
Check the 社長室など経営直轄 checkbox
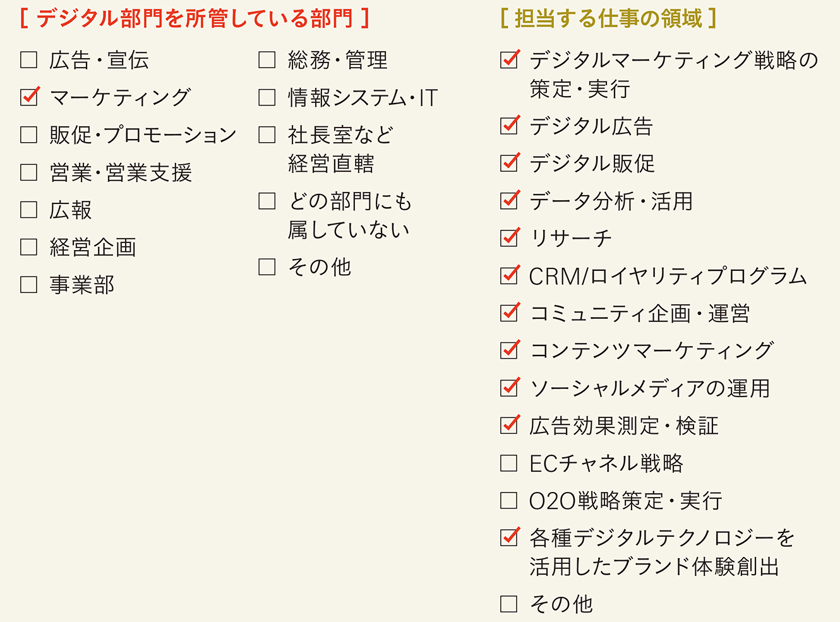point(267,135)
